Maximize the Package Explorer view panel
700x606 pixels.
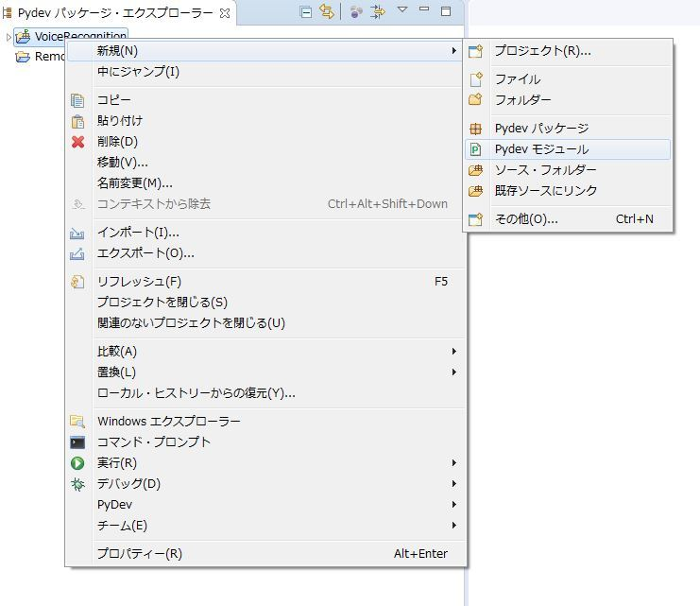pos(446,11)
